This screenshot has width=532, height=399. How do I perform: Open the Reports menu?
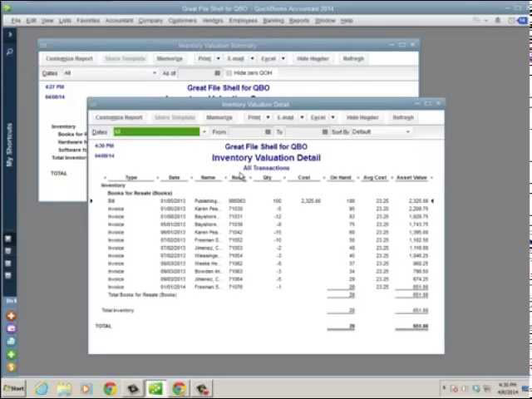point(298,20)
